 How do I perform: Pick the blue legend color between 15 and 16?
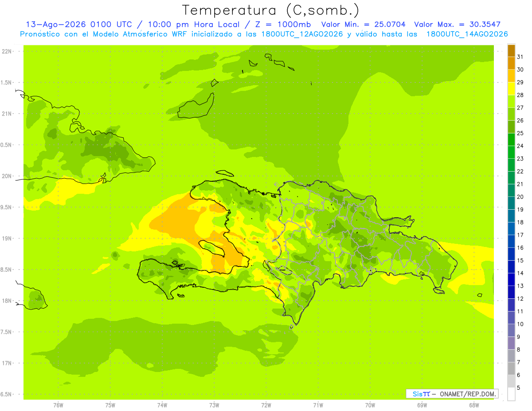pos(511,254)
